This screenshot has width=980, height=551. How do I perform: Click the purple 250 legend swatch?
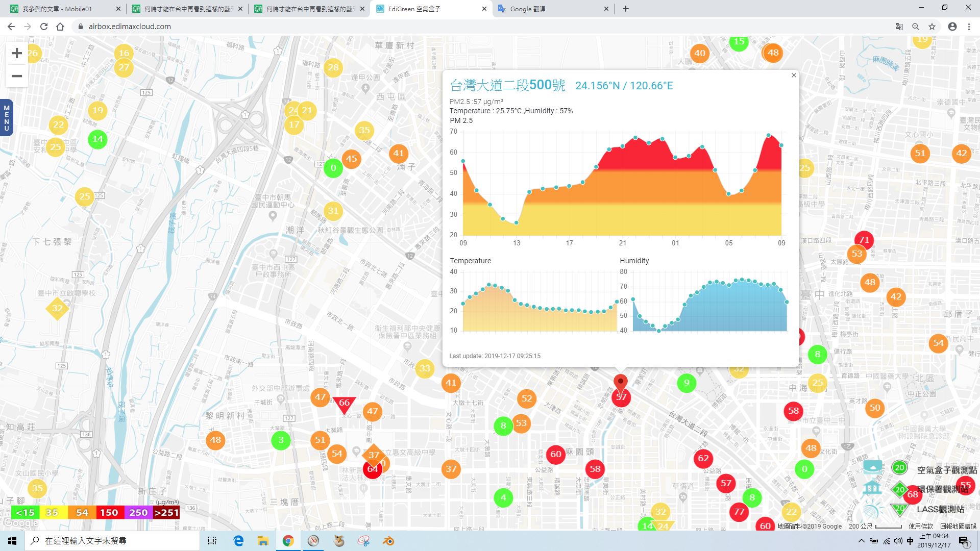(138, 512)
